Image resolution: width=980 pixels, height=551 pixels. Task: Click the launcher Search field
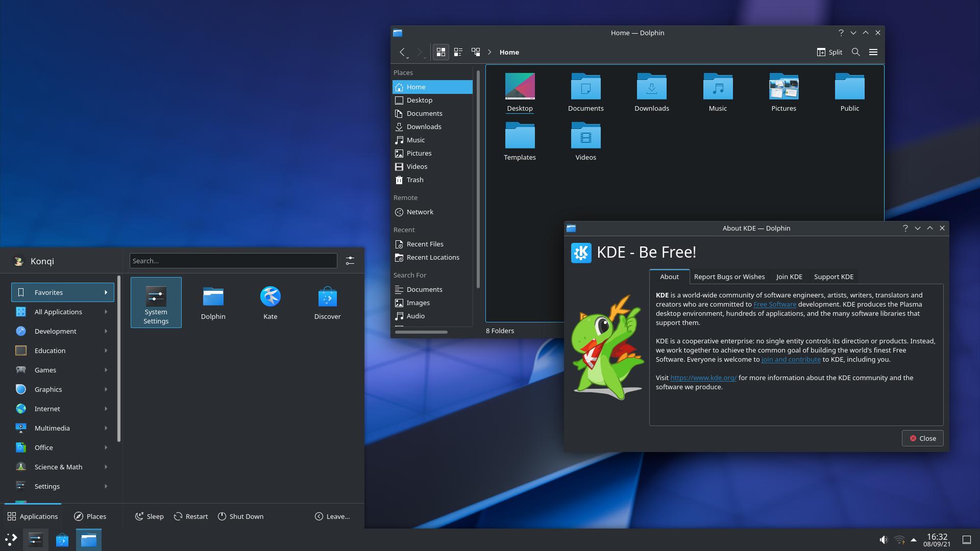click(x=233, y=261)
